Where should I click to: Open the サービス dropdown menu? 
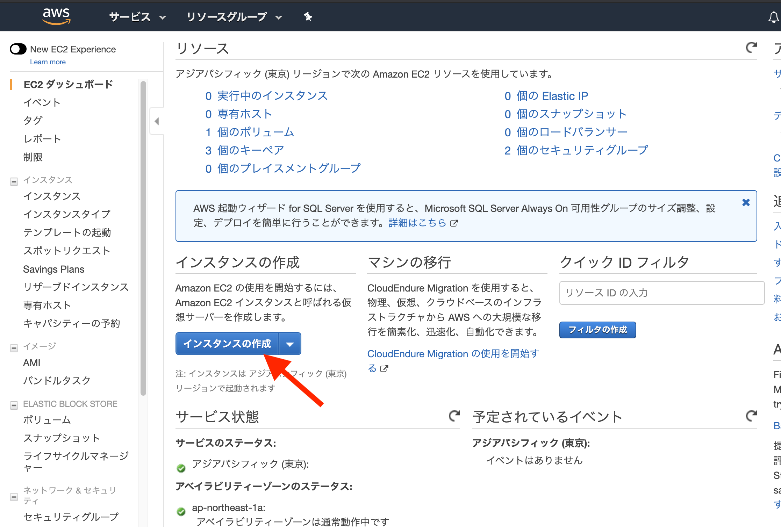click(137, 17)
